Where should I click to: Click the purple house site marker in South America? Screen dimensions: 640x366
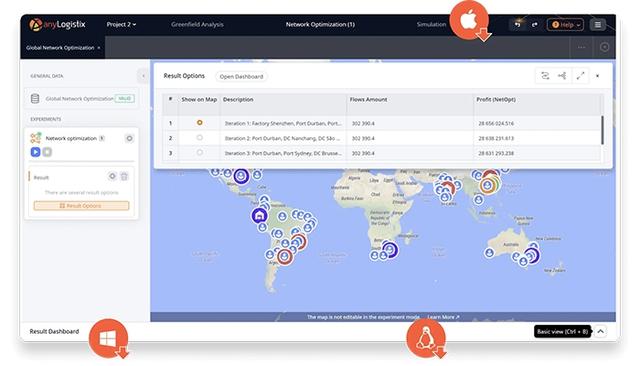point(259,215)
